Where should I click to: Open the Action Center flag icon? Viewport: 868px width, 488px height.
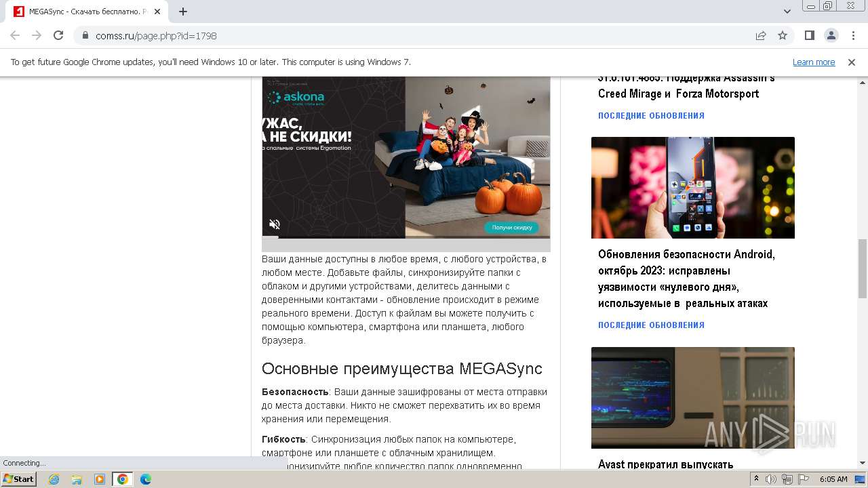(803, 479)
